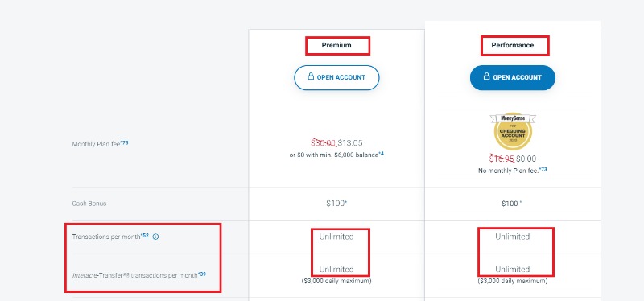Open footnote *73 after No monthly Plan fee
644x301 pixels.
click(543, 169)
